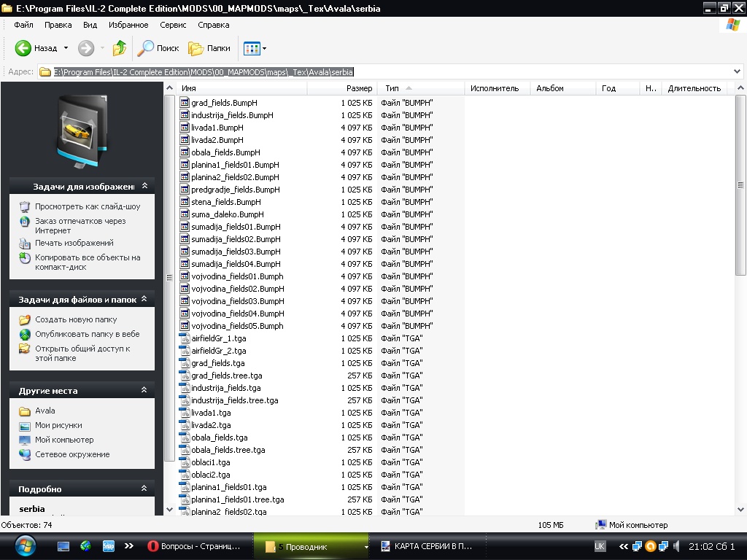Select the airfieldGr_1.tga file icon
This screenshot has height=560, width=747.
point(185,338)
